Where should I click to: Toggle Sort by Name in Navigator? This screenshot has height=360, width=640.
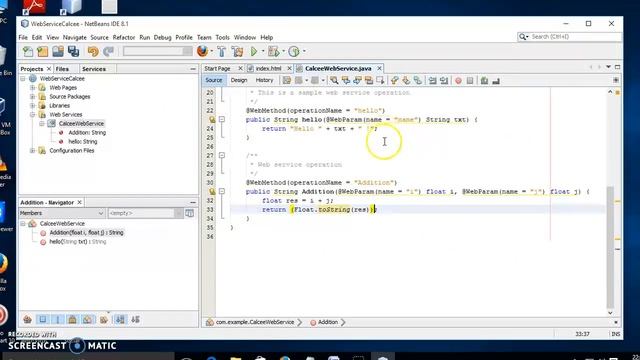[x=120, y=320]
